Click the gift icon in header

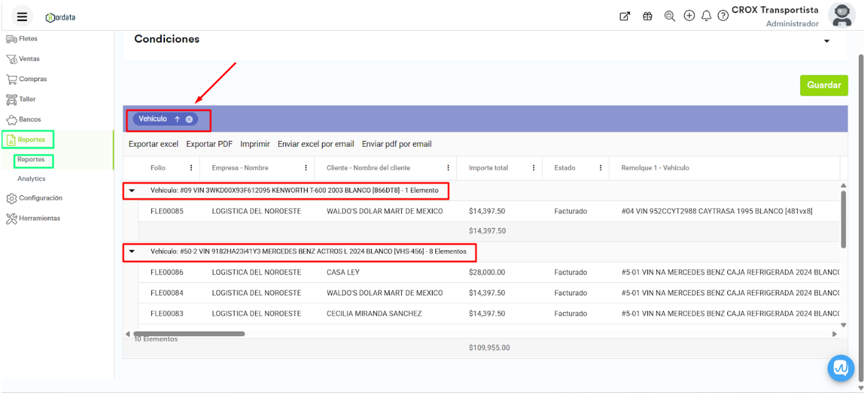point(647,16)
